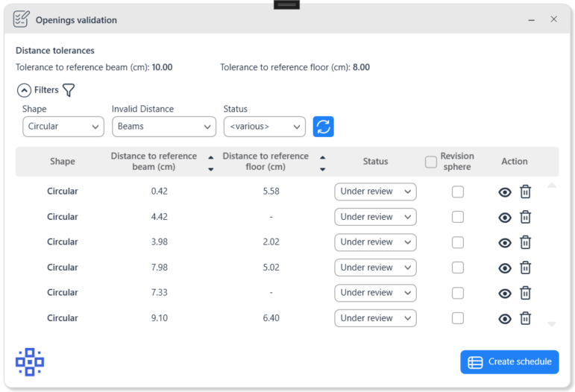Show opening with beam distance 7.98
The width and height of the screenshot is (575, 392).
[505, 268]
